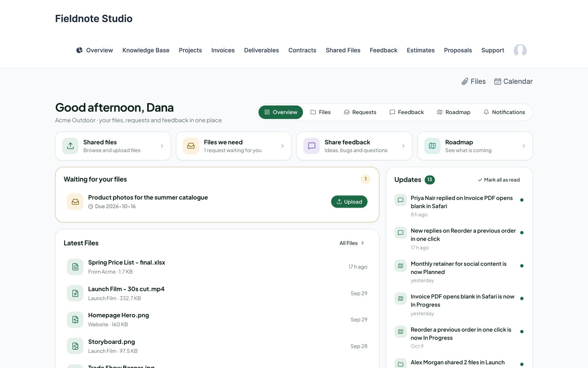Click the video file icon for Launch Film

(x=75, y=293)
